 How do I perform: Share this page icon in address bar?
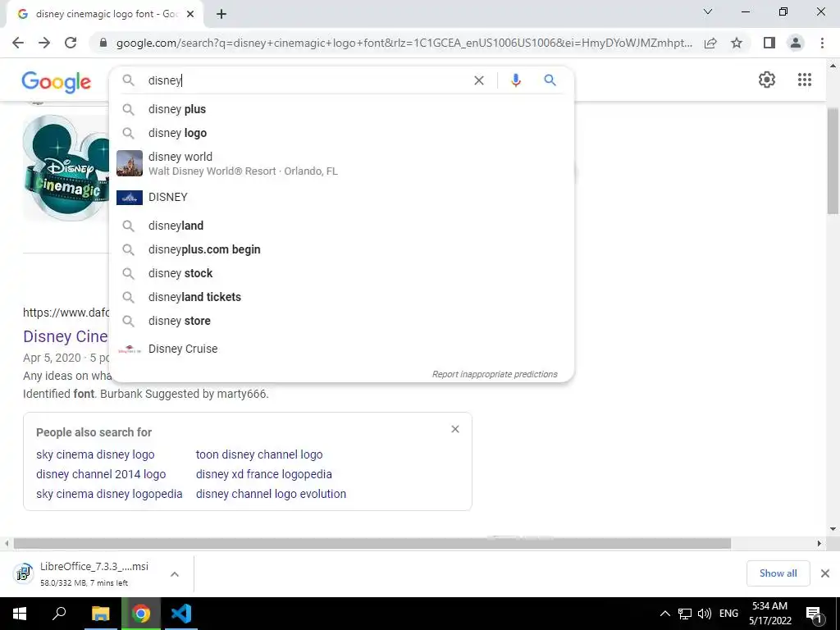710,43
